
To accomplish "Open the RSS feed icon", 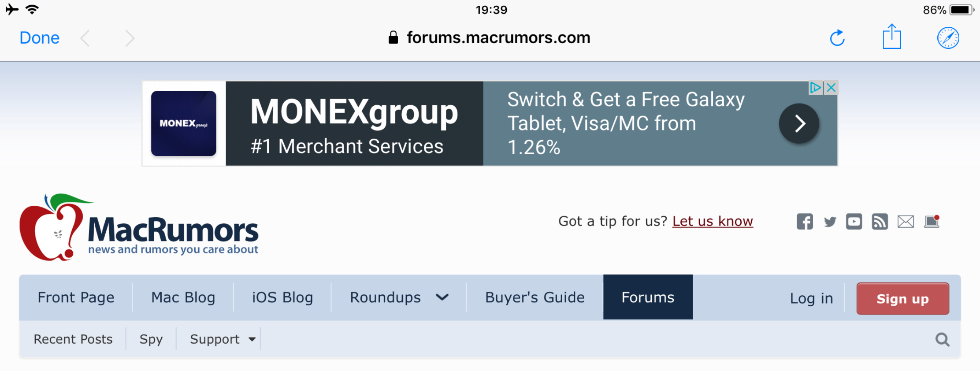I will [x=880, y=222].
